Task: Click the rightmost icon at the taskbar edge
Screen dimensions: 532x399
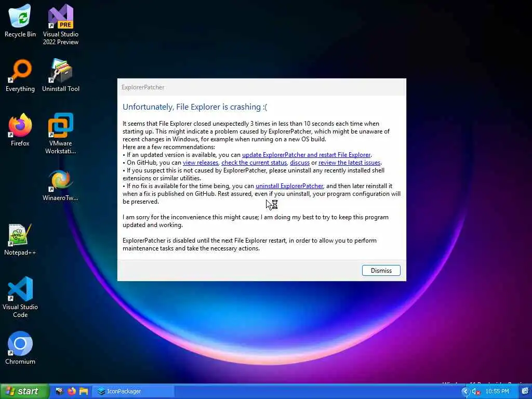Action: point(525,391)
